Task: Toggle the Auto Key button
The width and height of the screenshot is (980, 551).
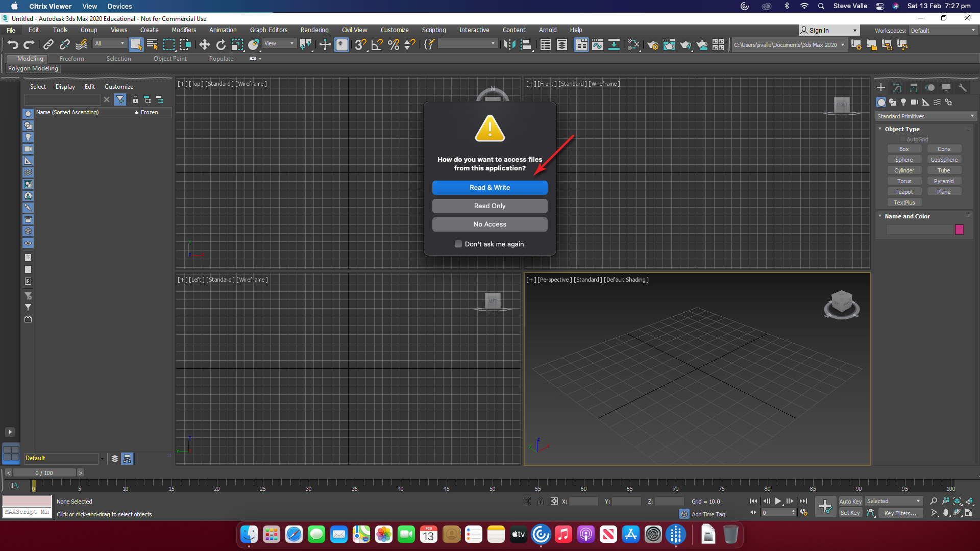Action: (x=850, y=502)
